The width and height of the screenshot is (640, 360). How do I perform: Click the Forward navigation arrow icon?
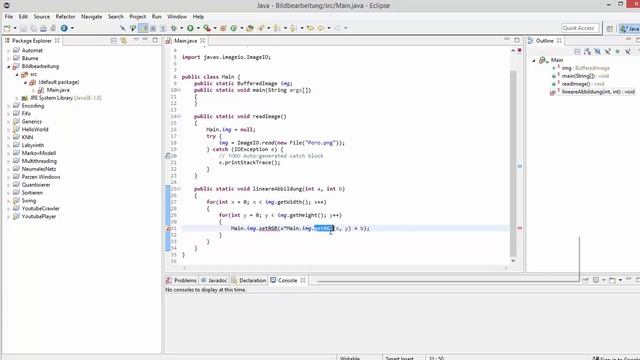click(x=338, y=28)
